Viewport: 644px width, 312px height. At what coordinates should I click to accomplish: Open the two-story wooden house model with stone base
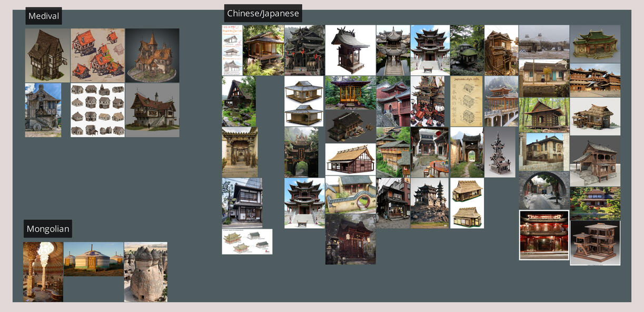595,161
